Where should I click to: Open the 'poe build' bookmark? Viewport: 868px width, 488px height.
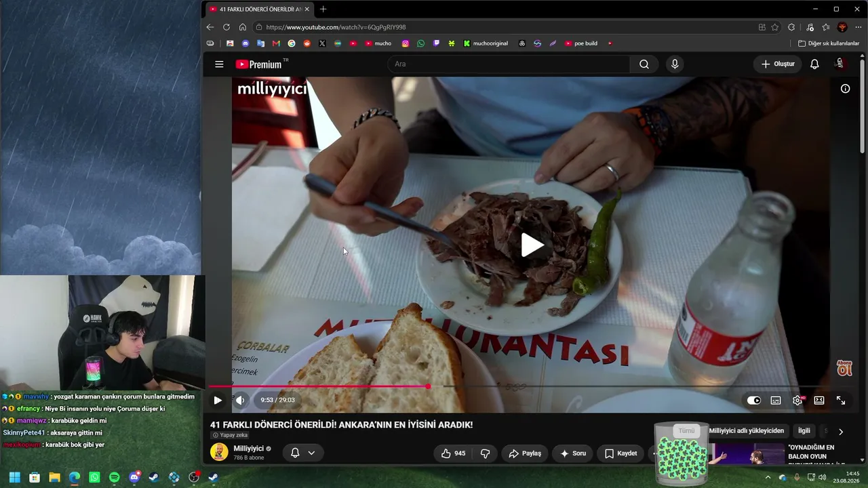pyautogui.click(x=581, y=43)
